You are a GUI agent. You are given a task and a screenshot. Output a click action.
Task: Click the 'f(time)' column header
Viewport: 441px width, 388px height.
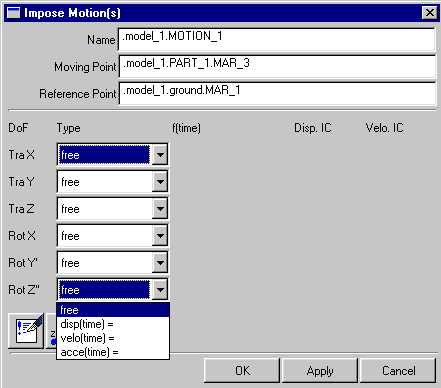(186, 128)
